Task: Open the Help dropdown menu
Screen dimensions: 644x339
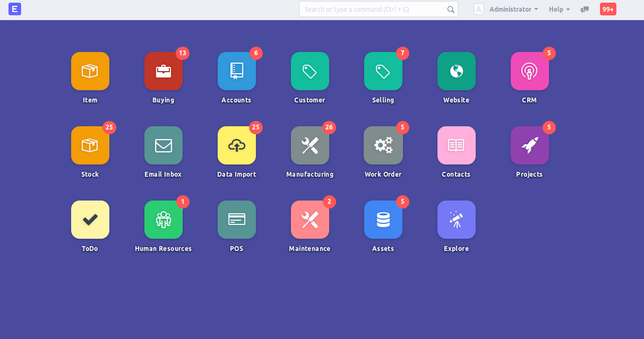Action: 559,10
